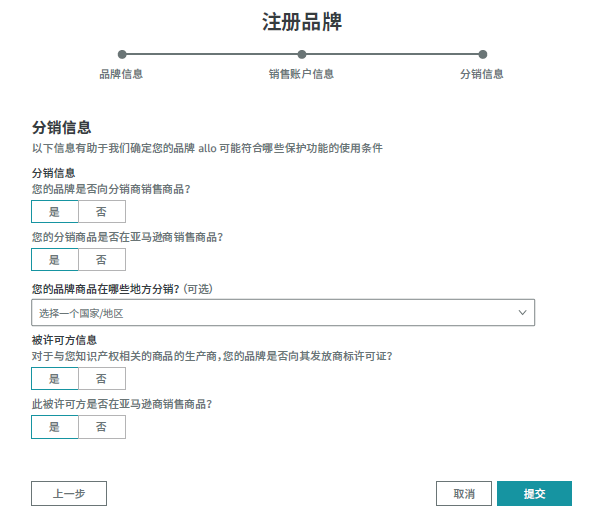Select 是 for selling to distributors question
The height and width of the screenshot is (531, 608).
(55, 211)
